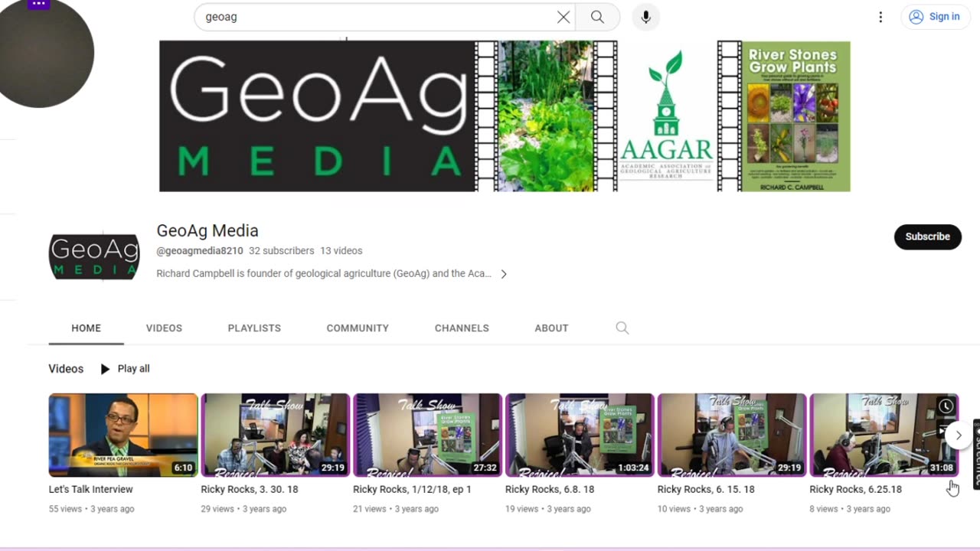Image resolution: width=980 pixels, height=551 pixels.
Task: Select the HOME tab
Action: click(86, 328)
